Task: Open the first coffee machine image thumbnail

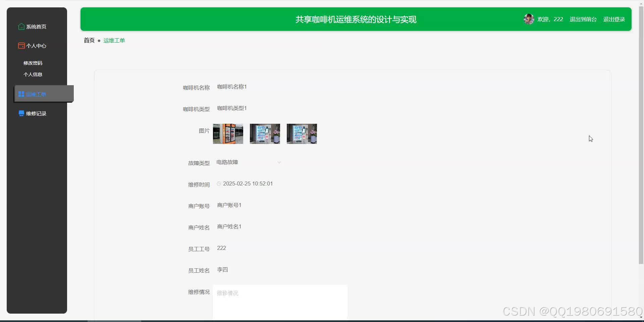Action: (227, 133)
